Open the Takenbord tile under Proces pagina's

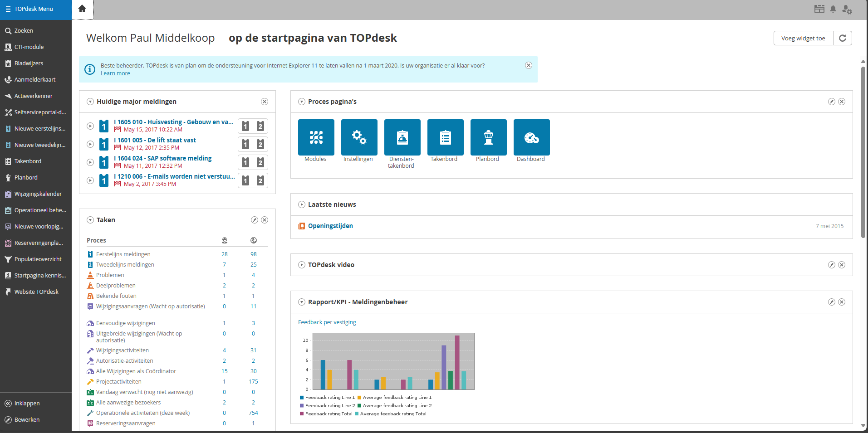(445, 137)
